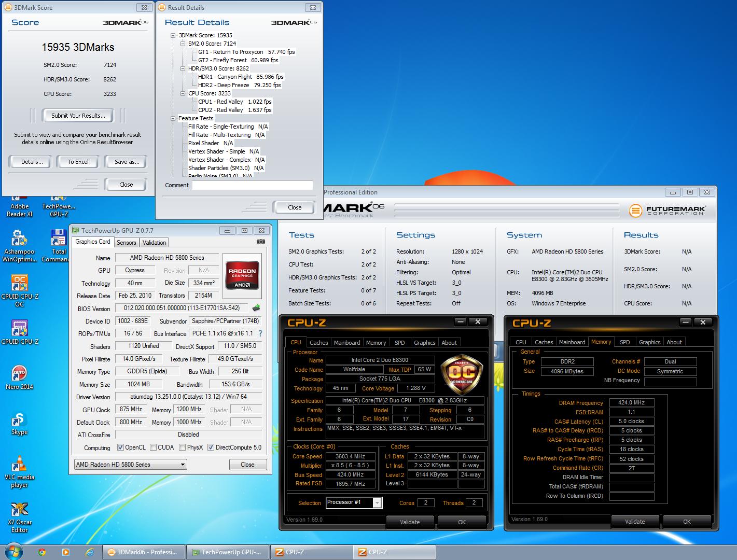Open Total Commander desktop shortcut
This screenshot has height=560, width=737.
58,246
